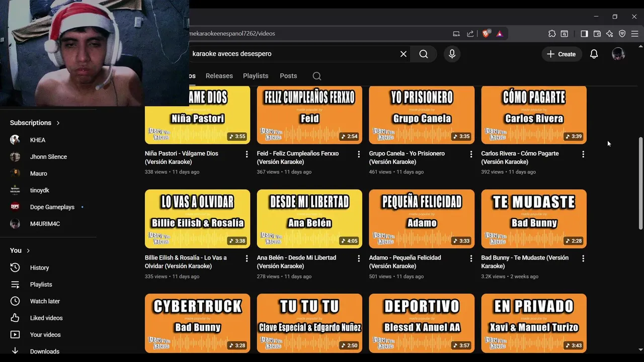Open the browser extensions puzzle icon
Image resolution: width=644 pixels, height=362 pixels.
[x=552, y=34]
